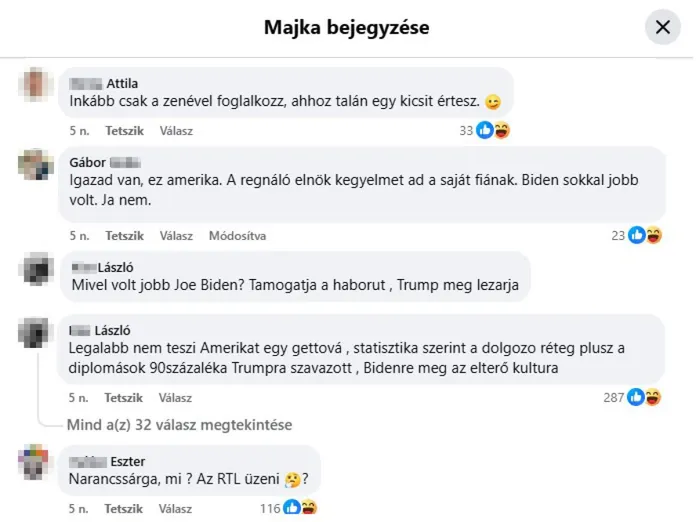The image size is (696, 522).
Task: Close the Majka bejegyzése dialog
Action: (x=662, y=27)
